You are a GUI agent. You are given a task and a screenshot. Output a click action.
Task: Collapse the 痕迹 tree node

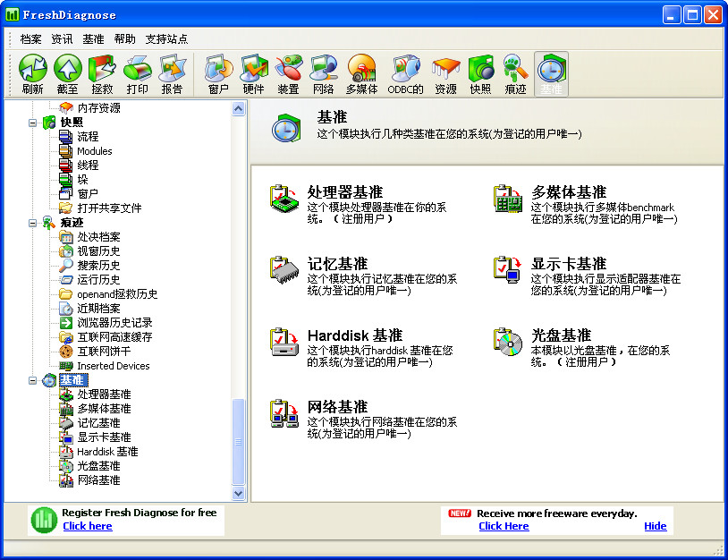pos(32,223)
